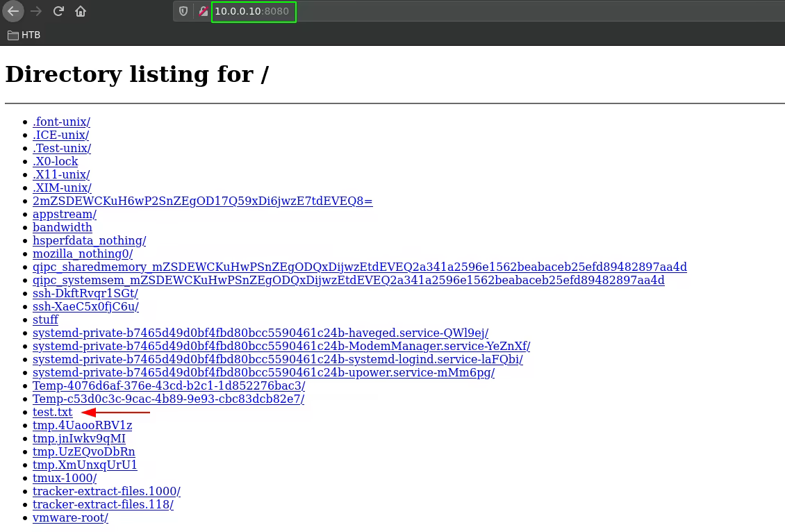Enter the tmux-1000/ directory
Viewport: 785px width, 532px height.
tap(64, 479)
